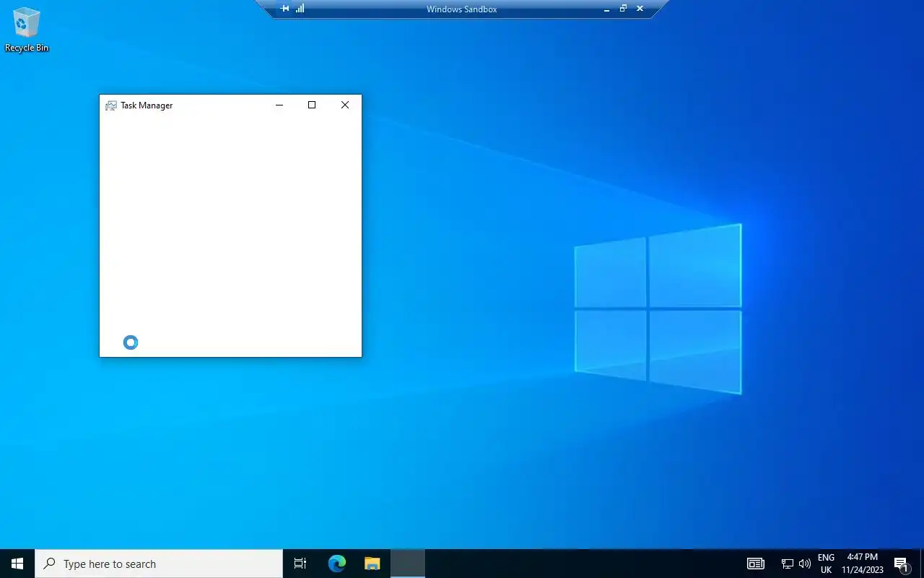Image resolution: width=924 pixels, height=578 pixels.
Task: Open the Recycle Bin desktop icon
Action: [27, 30]
